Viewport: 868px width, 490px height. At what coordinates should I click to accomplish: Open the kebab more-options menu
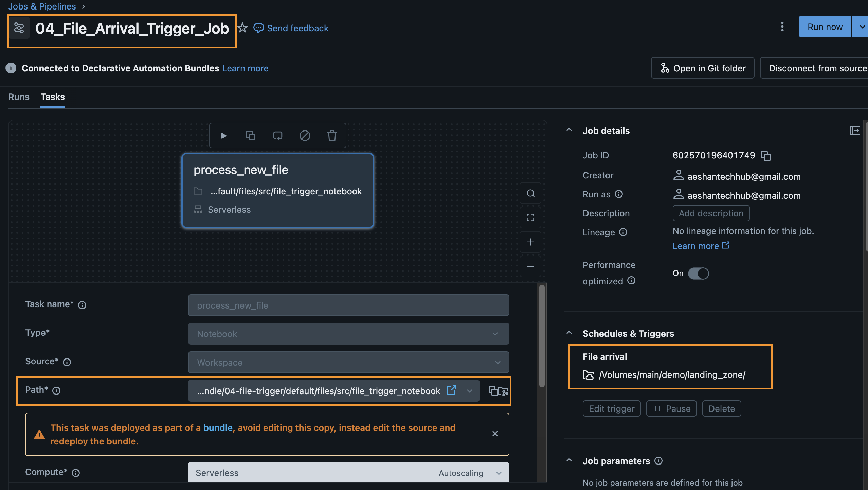click(x=782, y=27)
